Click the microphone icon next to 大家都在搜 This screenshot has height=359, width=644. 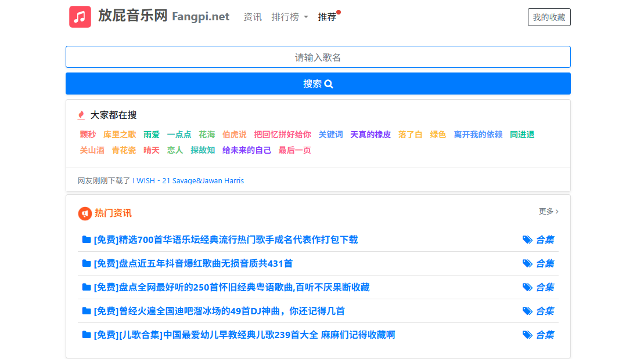click(81, 115)
